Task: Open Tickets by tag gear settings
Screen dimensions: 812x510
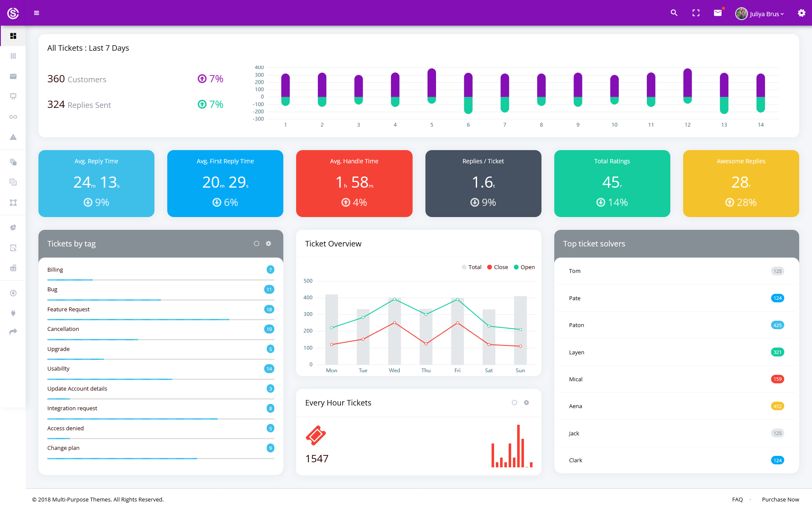Action: pyautogui.click(x=268, y=243)
